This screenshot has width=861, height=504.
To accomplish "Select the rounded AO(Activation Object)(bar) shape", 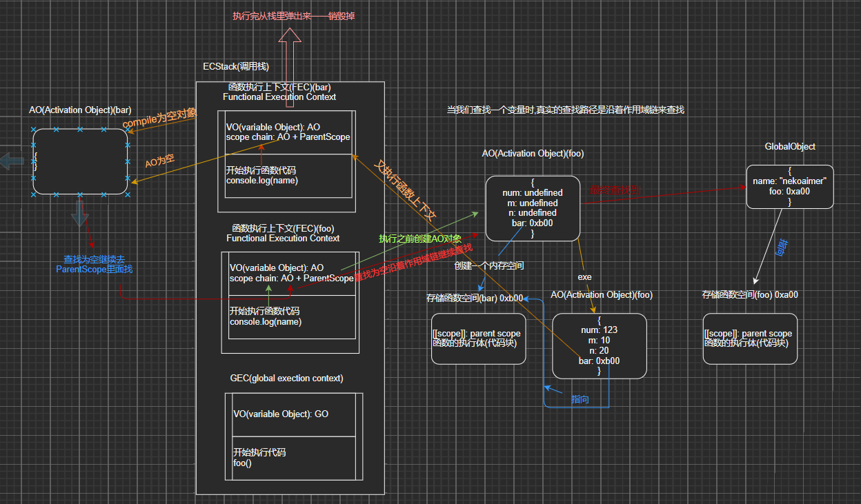I will coord(80,161).
